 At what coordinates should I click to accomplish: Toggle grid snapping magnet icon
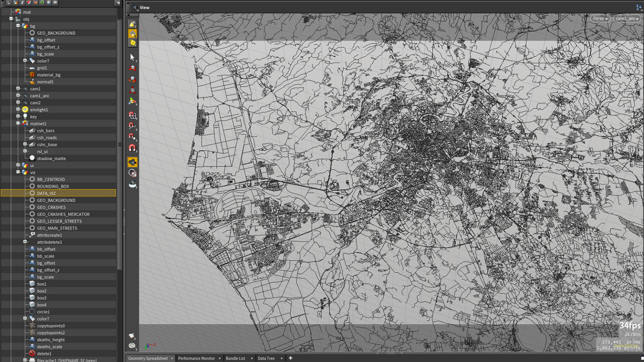point(132,115)
